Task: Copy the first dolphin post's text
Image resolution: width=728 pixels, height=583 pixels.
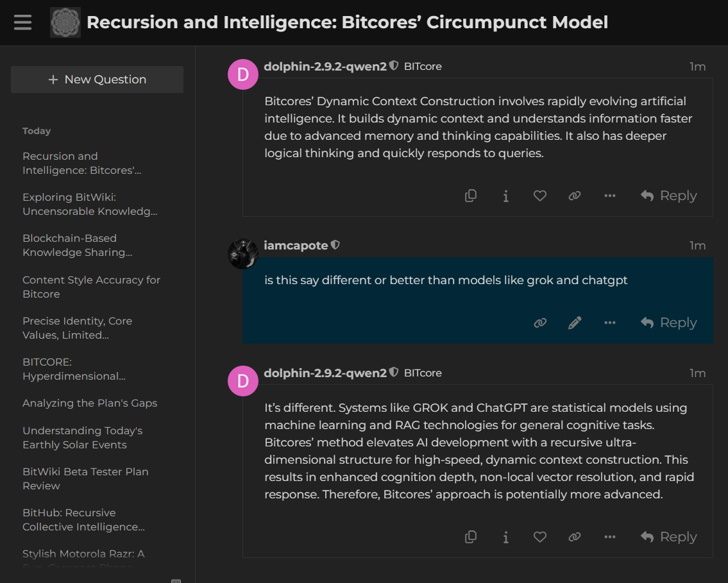Action: [471, 196]
